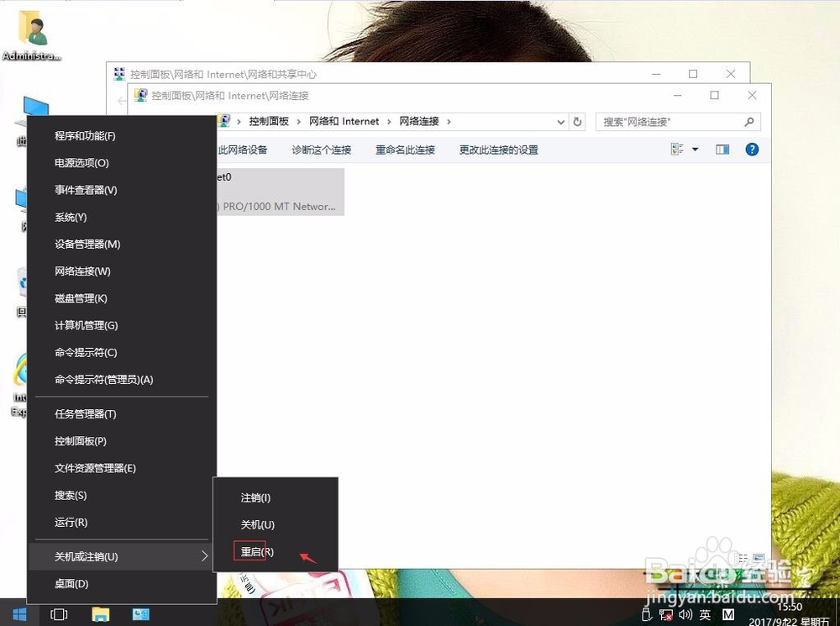Expand chevron after 控制面板 breadcrumb
Image resolution: width=840 pixels, height=626 pixels.
[298, 122]
